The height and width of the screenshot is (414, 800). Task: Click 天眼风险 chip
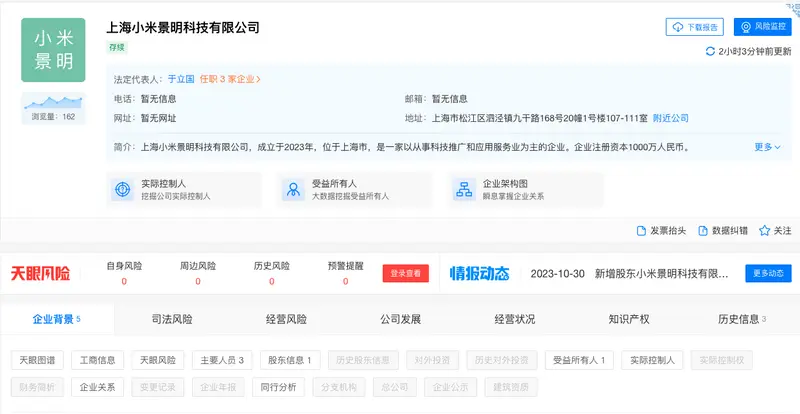[x=158, y=360]
